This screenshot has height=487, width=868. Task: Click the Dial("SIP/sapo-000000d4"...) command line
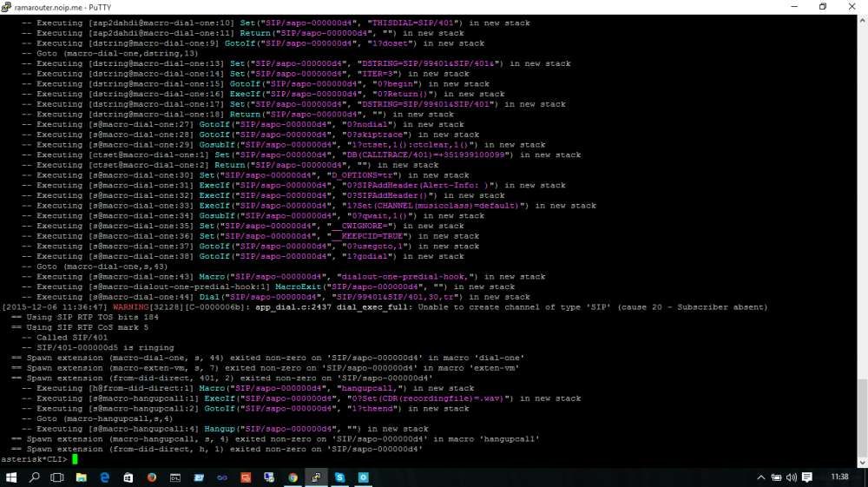tap(276, 297)
